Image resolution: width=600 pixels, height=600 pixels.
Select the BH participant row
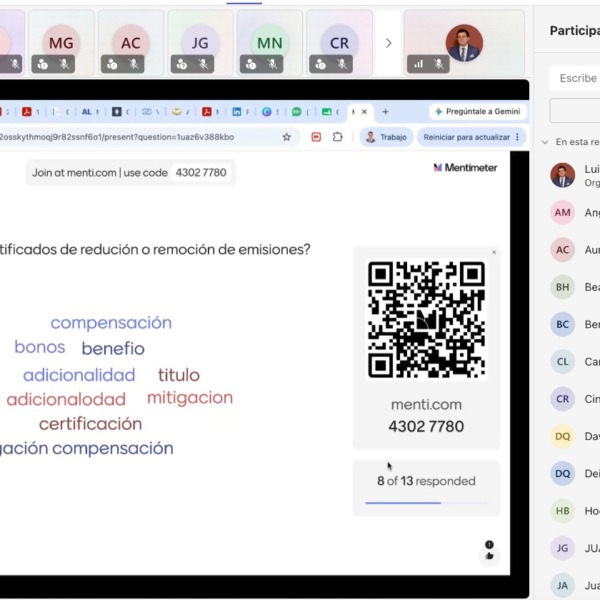pos(575,287)
